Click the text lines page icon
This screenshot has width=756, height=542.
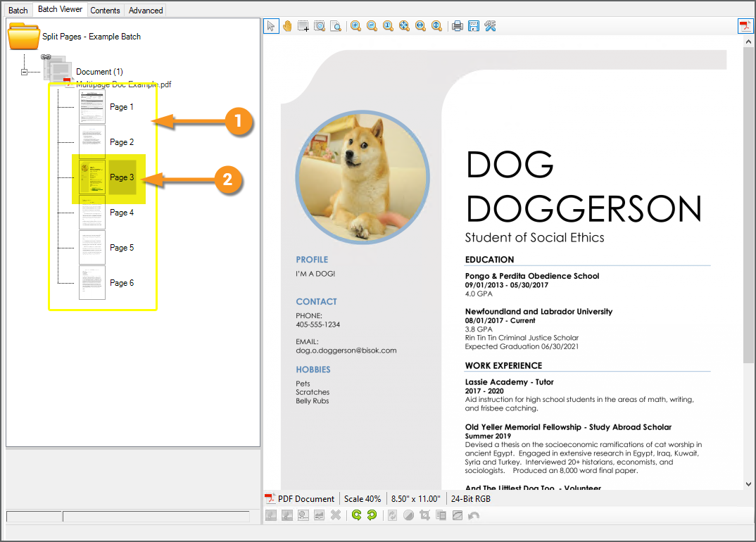point(441,515)
